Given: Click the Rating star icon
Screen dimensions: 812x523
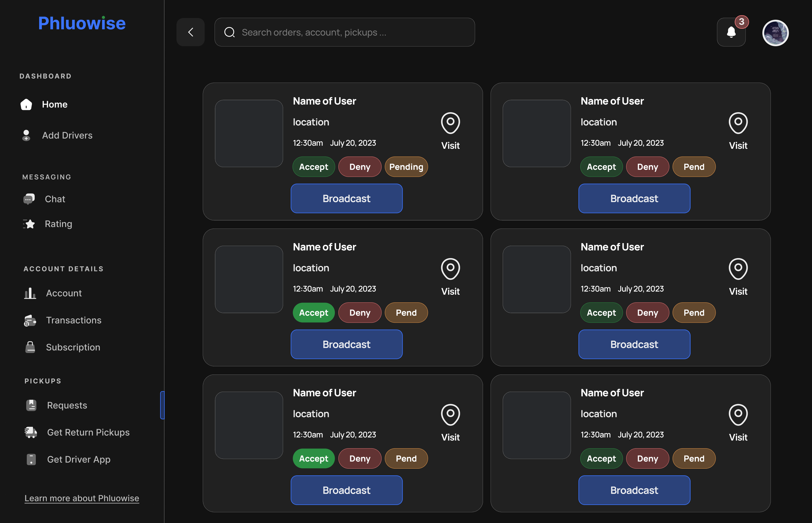Looking at the screenshot, I should pyautogui.click(x=29, y=224).
